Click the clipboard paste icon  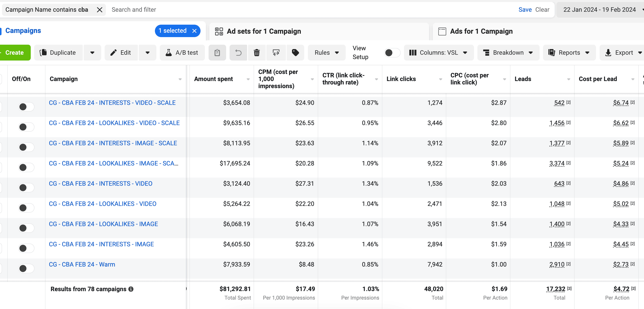(217, 52)
